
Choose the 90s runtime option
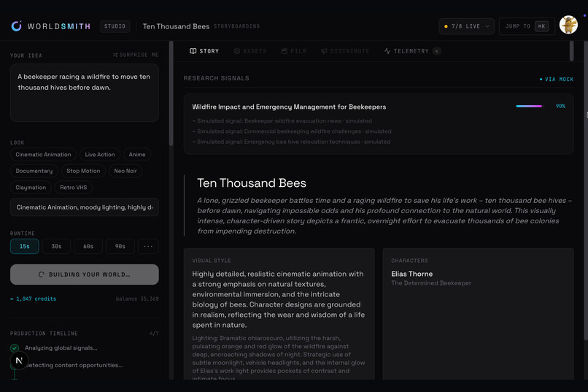coord(120,247)
